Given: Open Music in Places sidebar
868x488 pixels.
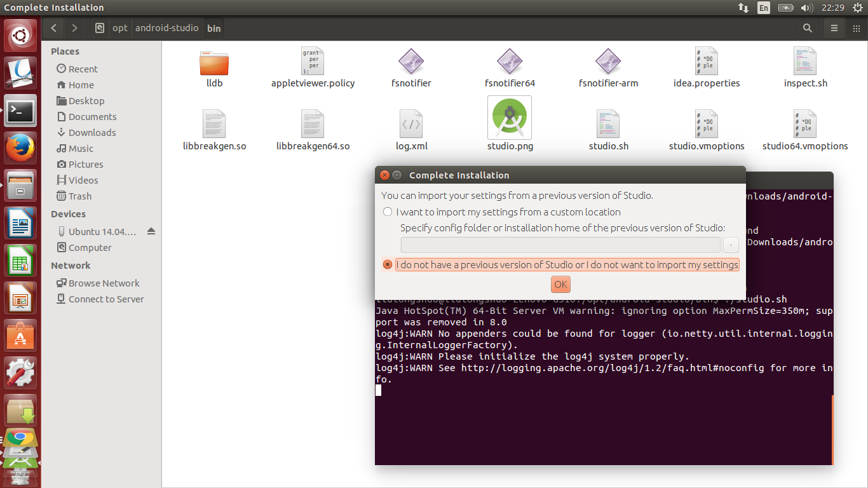Looking at the screenshot, I should pos(75,148).
